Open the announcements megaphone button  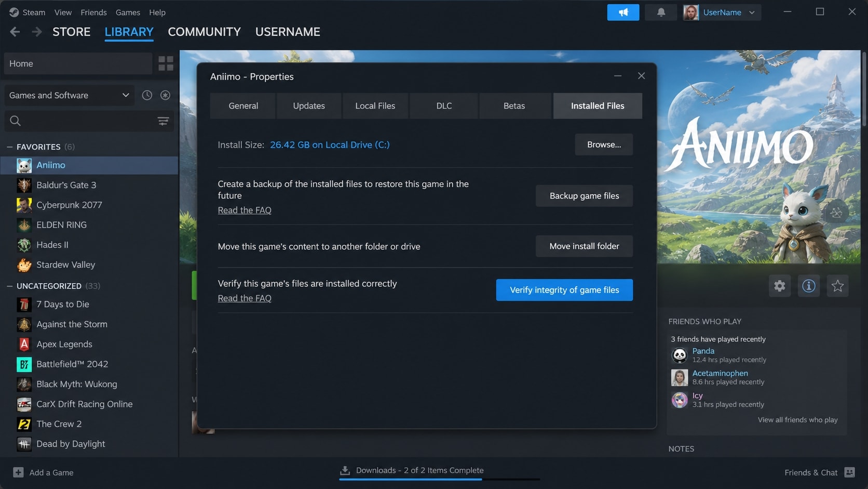click(x=623, y=12)
